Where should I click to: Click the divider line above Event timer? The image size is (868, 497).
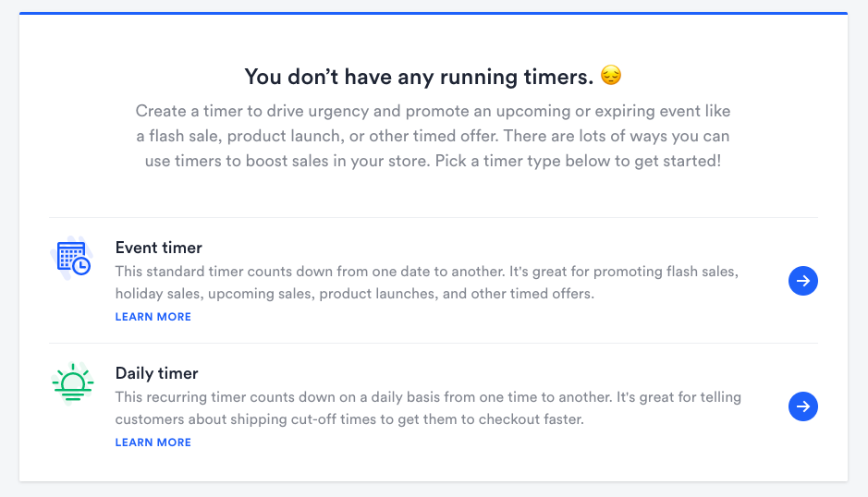click(x=433, y=218)
